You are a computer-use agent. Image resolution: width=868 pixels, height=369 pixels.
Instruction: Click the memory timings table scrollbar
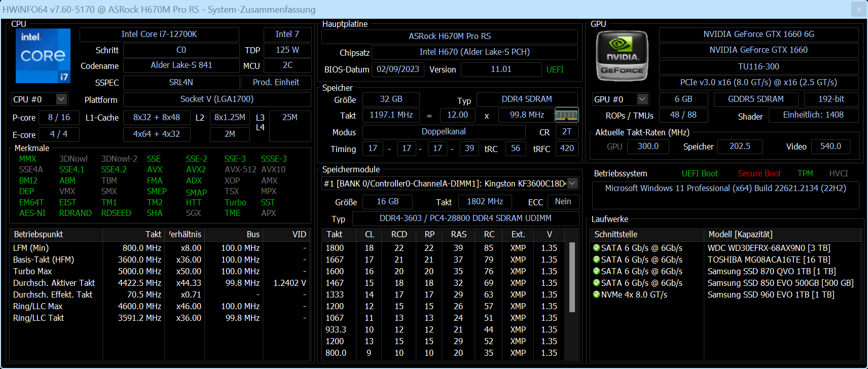[x=572, y=277]
